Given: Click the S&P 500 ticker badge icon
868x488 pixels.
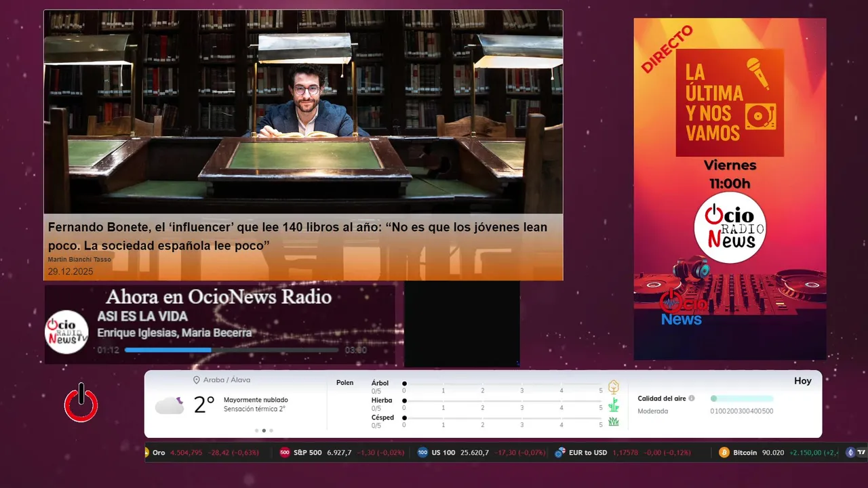Looking at the screenshot, I should (x=285, y=453).
